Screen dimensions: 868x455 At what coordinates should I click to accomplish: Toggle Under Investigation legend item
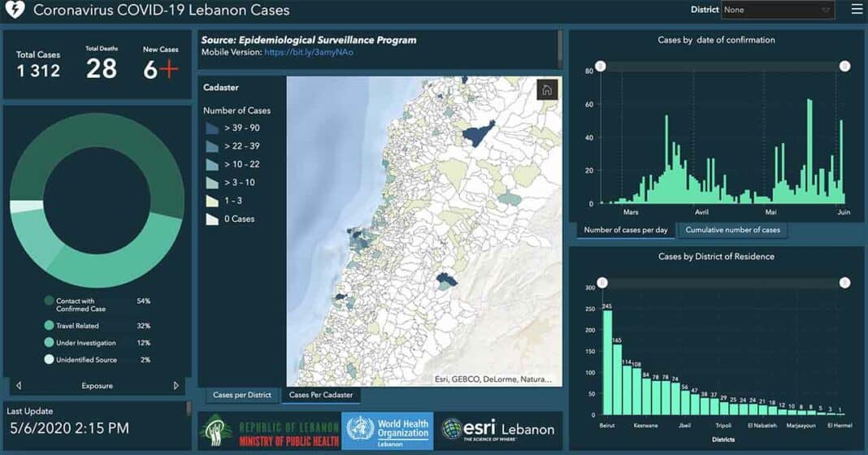tap(50, 343)
